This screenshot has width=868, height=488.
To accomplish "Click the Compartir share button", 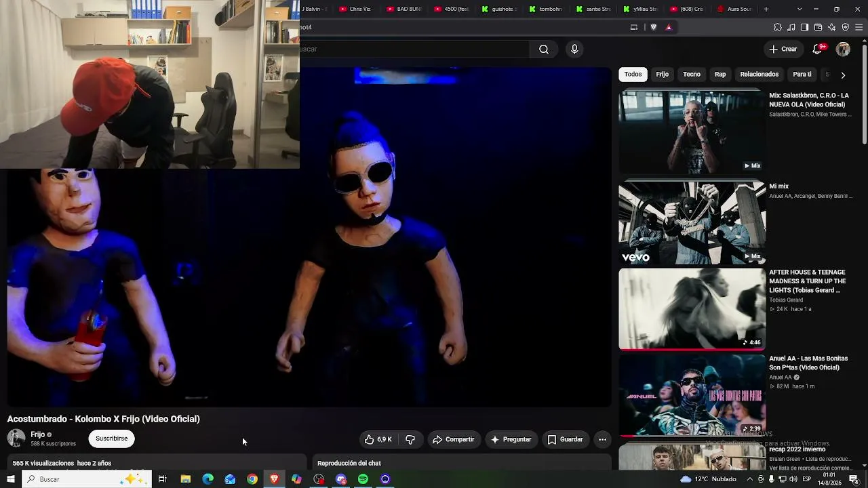I will pyautogui.click(x=453, y=439).
